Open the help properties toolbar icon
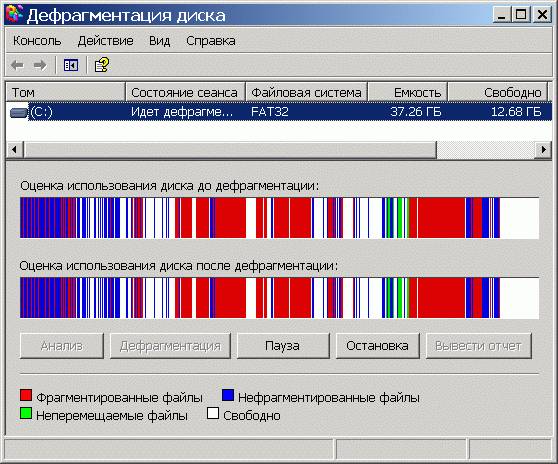The width and height of the screenshot is (558, 464). tap(102, 65)
